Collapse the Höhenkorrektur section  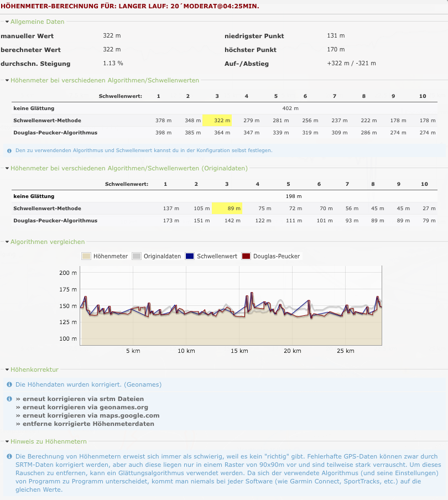click(x=34, y=369)
